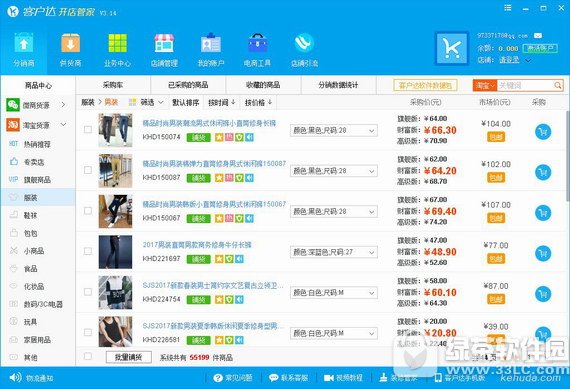The image size is (570, 389).
Task: Open 深蓝色 size dropdown for KHD221697
Action: (334, 252)
